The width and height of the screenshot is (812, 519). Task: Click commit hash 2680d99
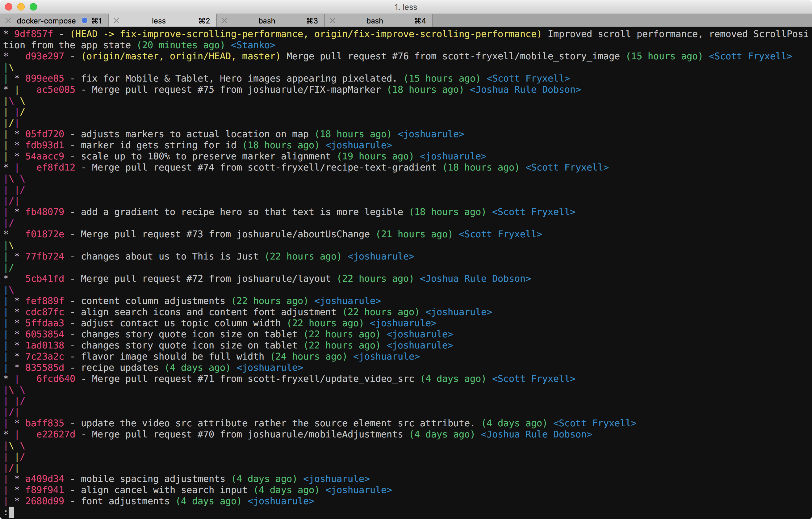pos(44,502)
